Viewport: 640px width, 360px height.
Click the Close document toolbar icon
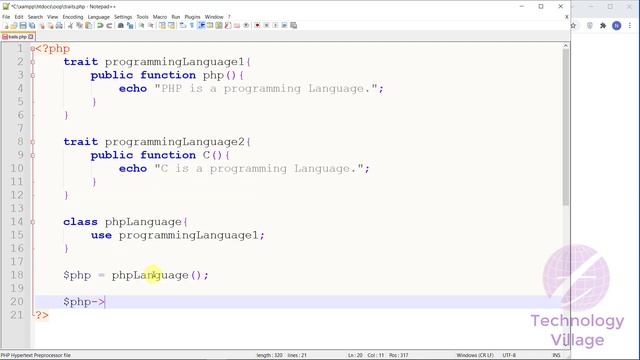[41, 25]
